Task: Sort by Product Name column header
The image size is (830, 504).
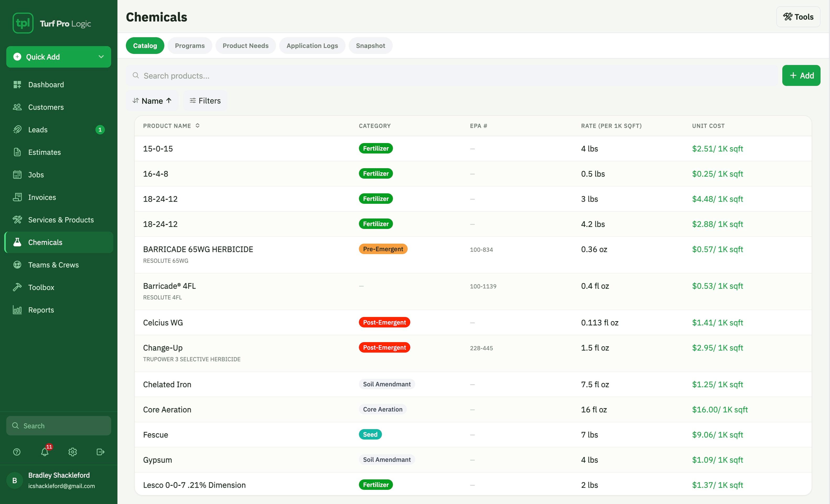Action: coord(171,125)
